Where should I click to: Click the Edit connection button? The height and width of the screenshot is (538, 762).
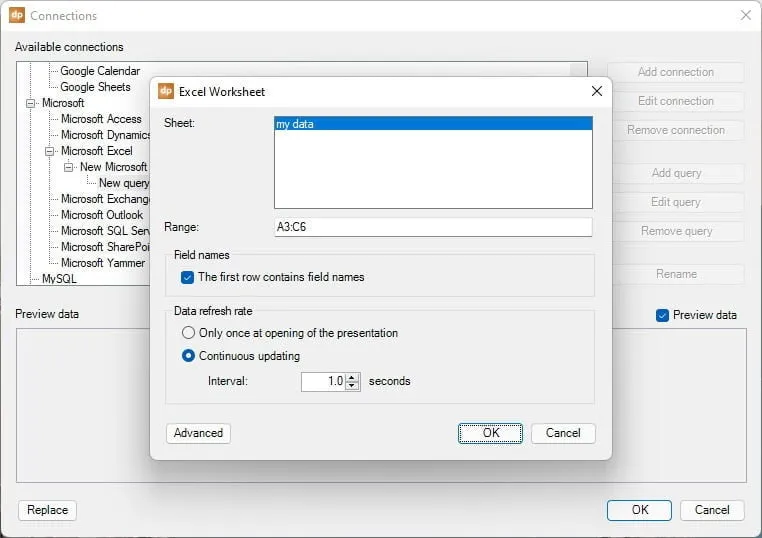(x=675, y=101)
